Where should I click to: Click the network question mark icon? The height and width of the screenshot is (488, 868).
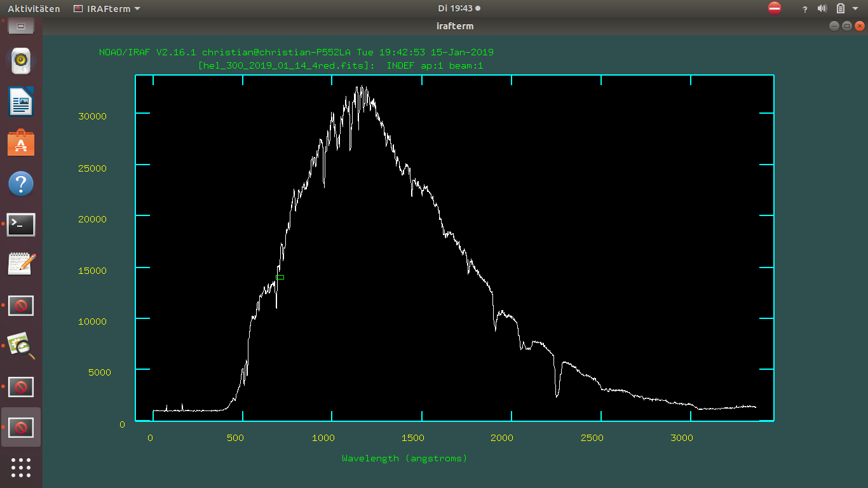[x=805, y=9]
